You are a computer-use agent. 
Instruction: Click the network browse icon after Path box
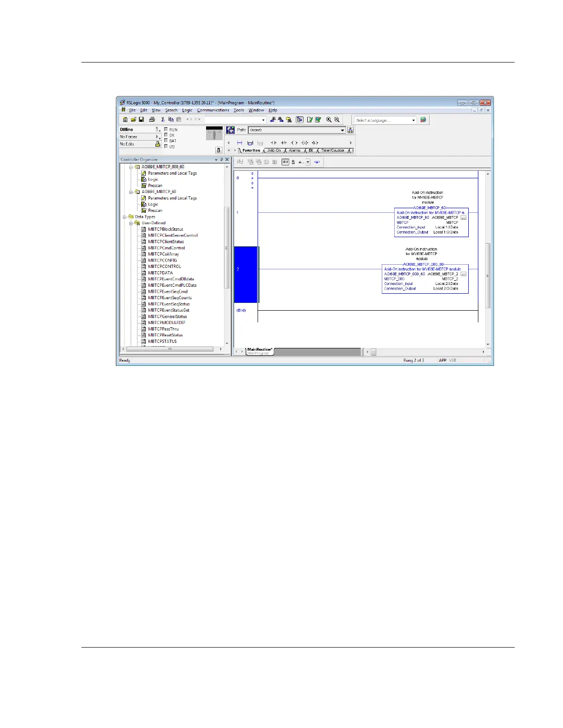350,130
